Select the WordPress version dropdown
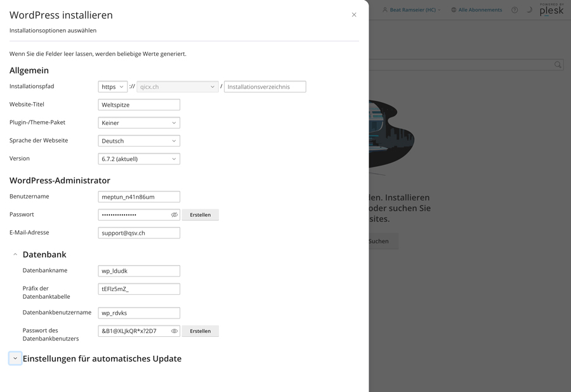 (139, 159)
